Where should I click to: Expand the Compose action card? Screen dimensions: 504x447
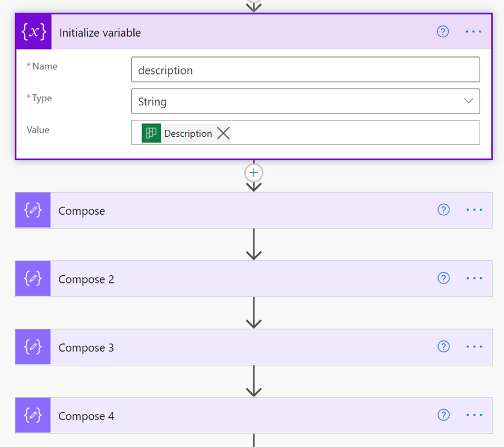(x=233, y=211)
